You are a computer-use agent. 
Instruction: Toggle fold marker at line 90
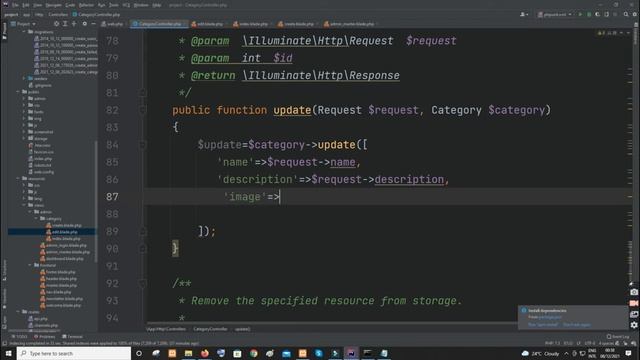[142, 249]
